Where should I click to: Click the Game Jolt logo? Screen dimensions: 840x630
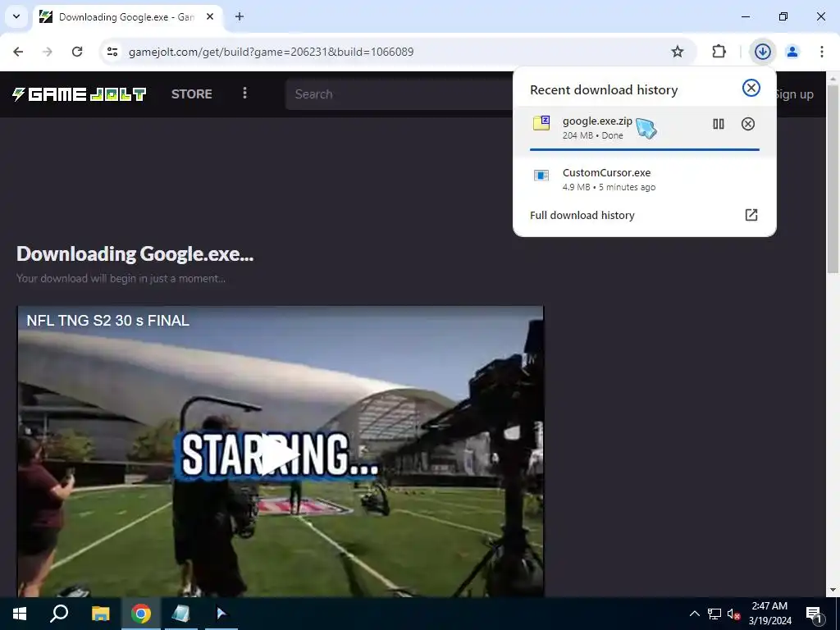[79, 94]
